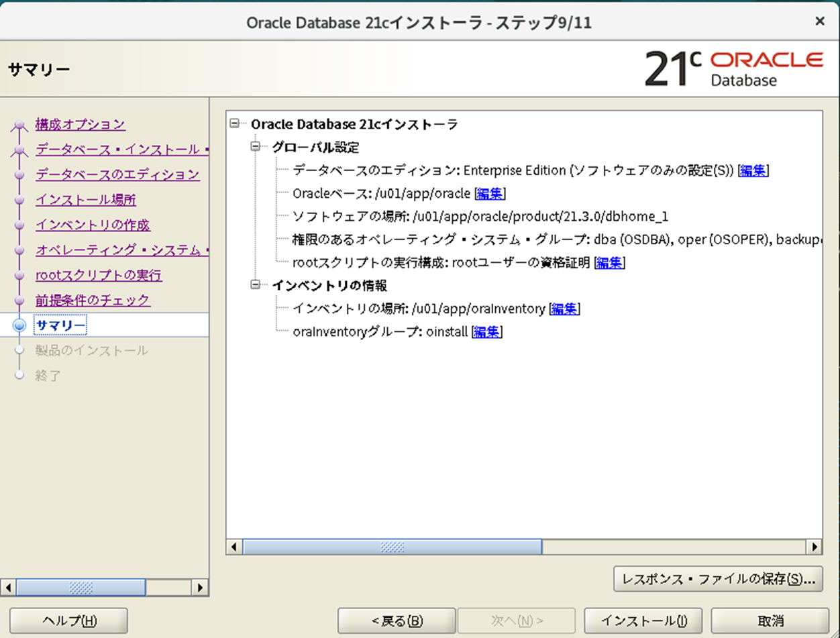Go to rootスクリプトの実行 step
The width and height of the screenshot is (840, 638).
tap(99, 275)
